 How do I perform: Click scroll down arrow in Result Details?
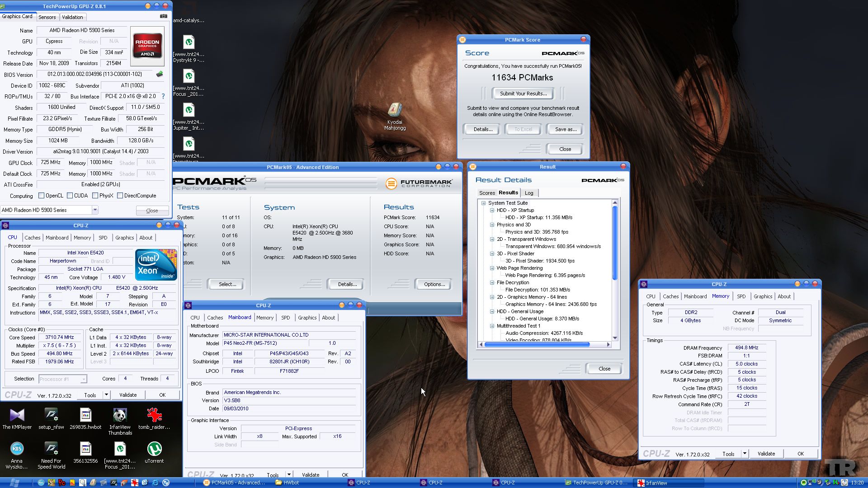click(615, 338)
